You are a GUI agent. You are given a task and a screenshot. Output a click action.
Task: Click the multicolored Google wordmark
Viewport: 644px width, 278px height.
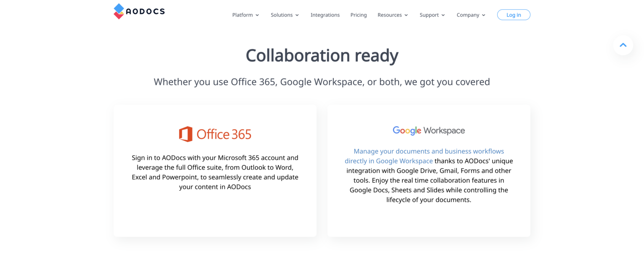point(407,130)
